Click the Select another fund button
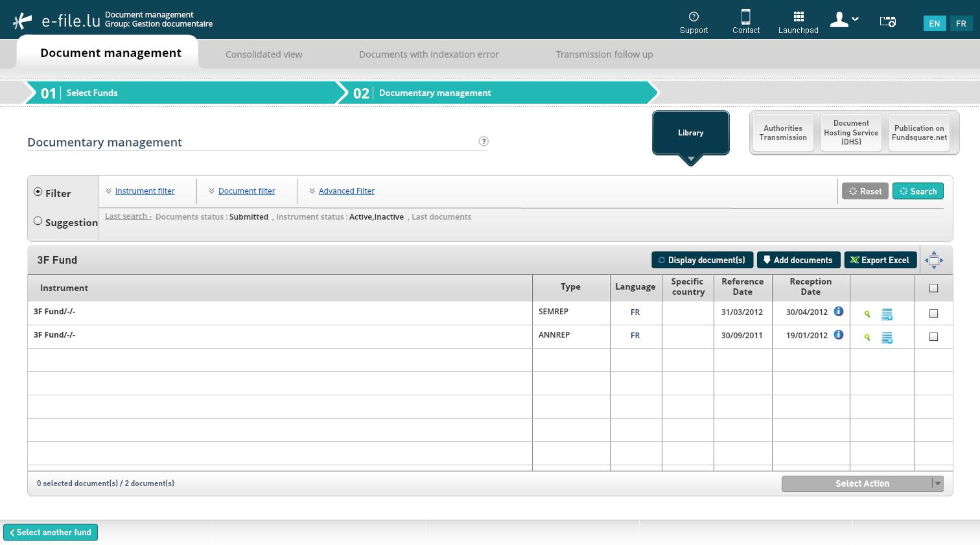 [51, 532]
